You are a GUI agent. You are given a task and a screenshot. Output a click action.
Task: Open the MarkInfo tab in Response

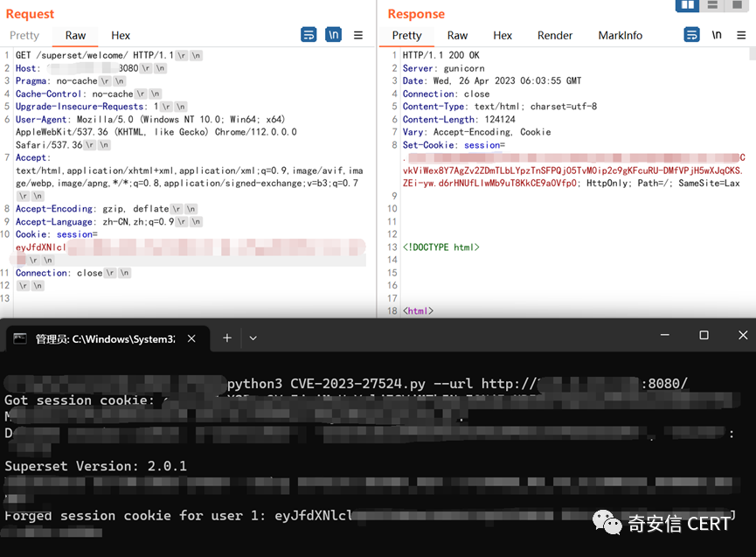[620, 36]
